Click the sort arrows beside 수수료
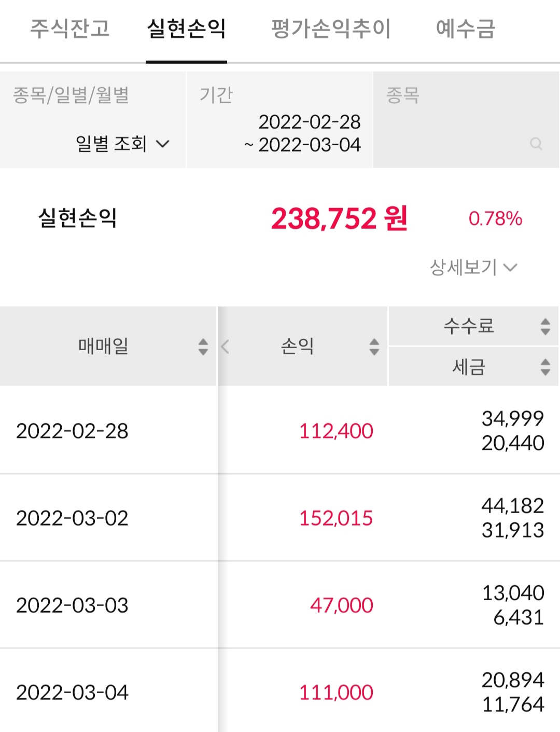 545,326
